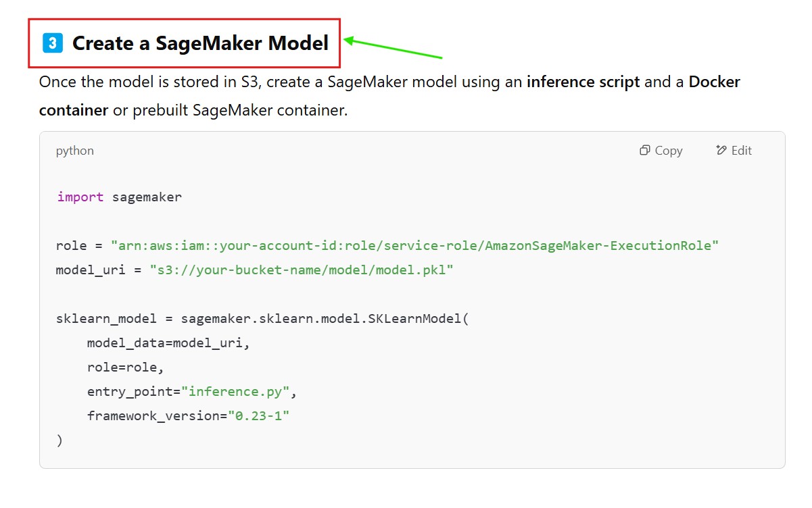The width and height of the screenshot is (812, 508).
Task: Click the "Create a SageMaker Model" heading
Action: click(x=200, y=43)
